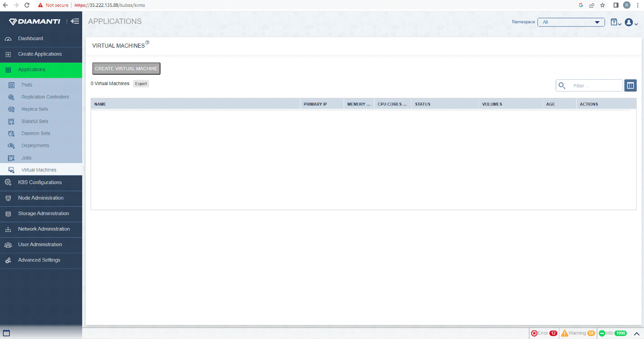The width and height of the screenshot is (644, 339).
Task: Click the K8S Configurations icon
Action: coord(8,182)
